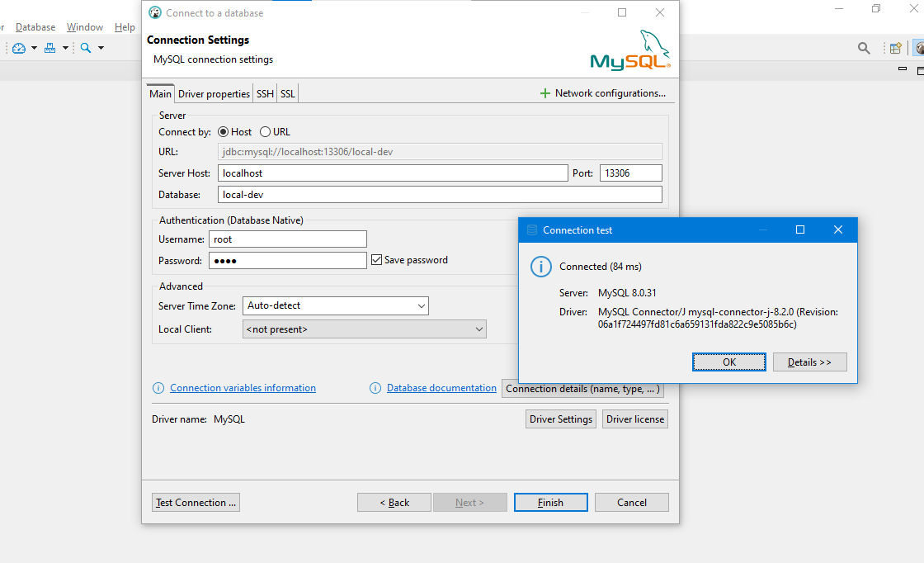Click the 'Connected (84 ms)' text
Screen dimensions: 924x563
point(601,267)
